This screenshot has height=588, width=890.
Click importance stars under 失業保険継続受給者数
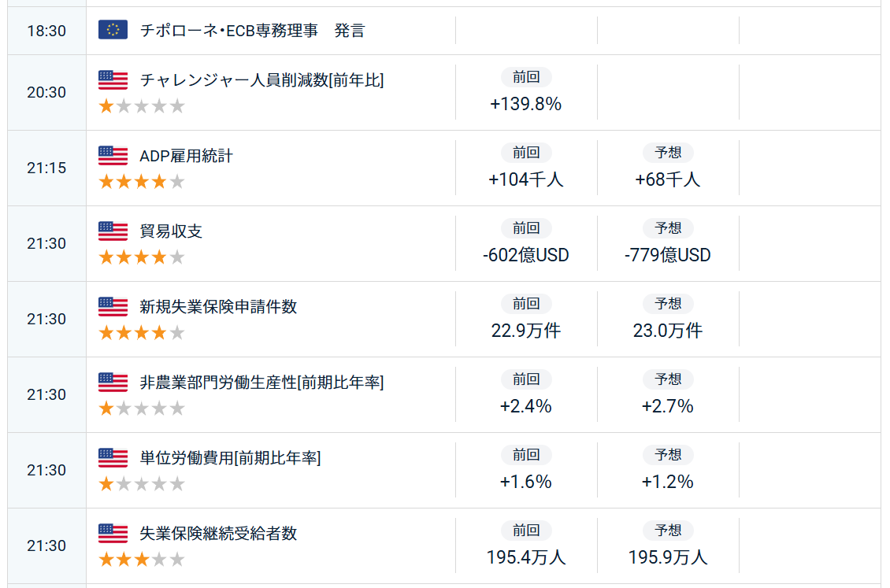[141, 559]
